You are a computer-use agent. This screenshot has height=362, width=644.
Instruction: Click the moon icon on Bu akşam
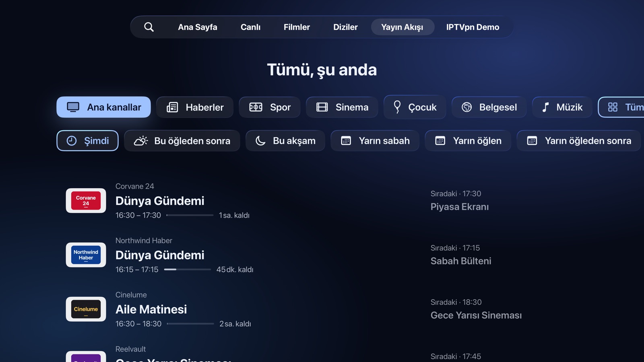point(260,141)
